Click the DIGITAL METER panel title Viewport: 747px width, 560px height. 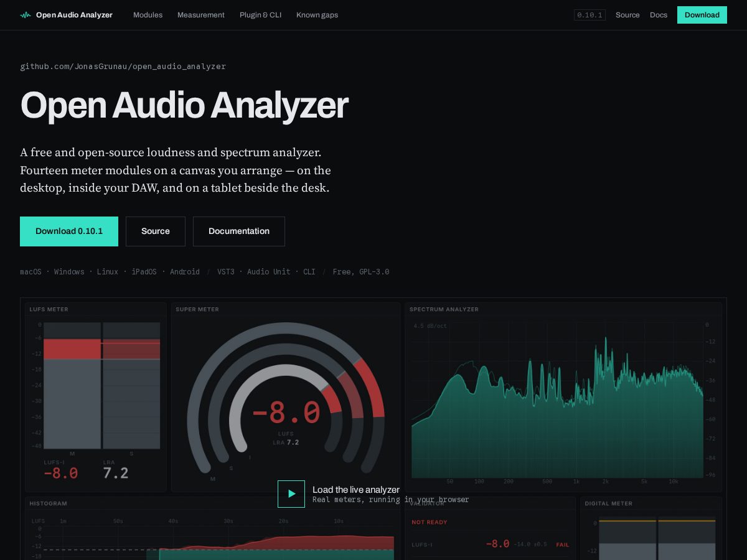609,503
